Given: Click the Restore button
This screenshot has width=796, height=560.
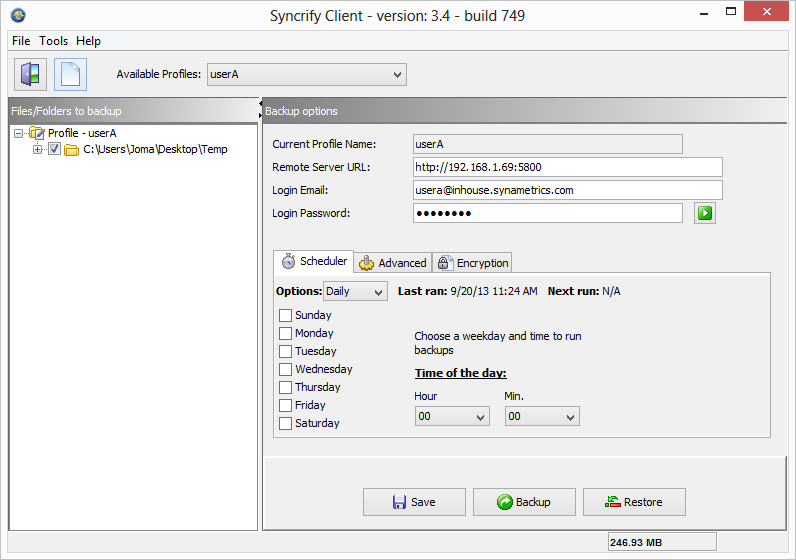Looking at the screenshot, I should pos(634,502).
